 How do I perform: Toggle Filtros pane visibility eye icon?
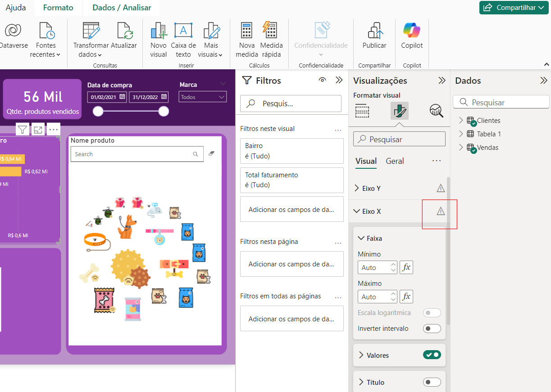tap(322, 80)
